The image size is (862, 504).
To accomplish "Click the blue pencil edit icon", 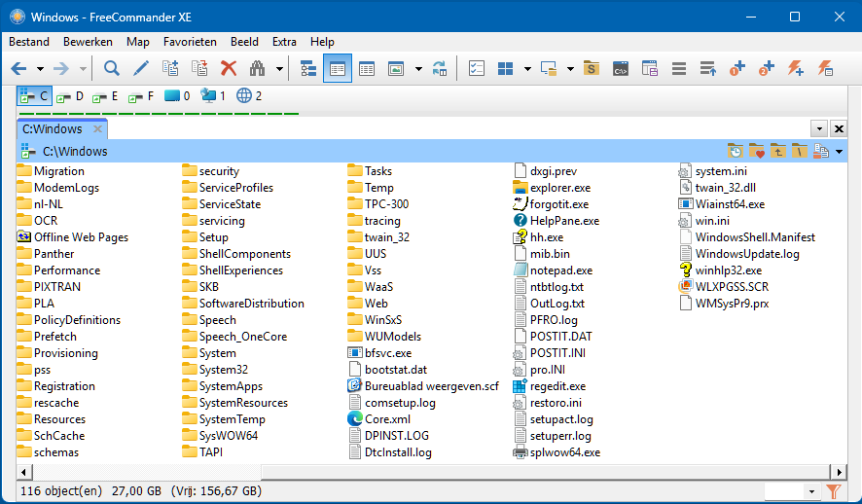I will (x=141, y=69).
